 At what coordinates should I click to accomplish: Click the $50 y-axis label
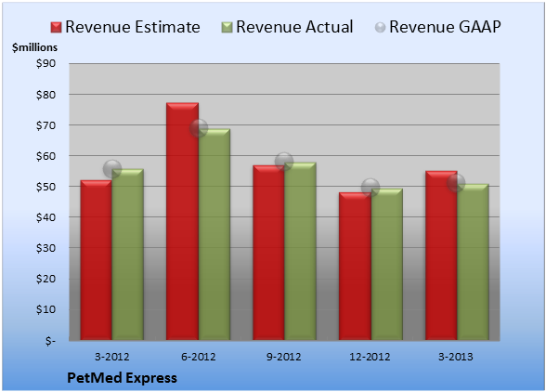45,187
